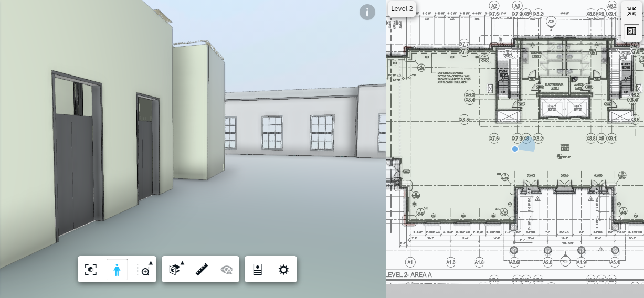Open the model info panel icon
The height and width of the screenshot is (298, 644).
point(367,12)
